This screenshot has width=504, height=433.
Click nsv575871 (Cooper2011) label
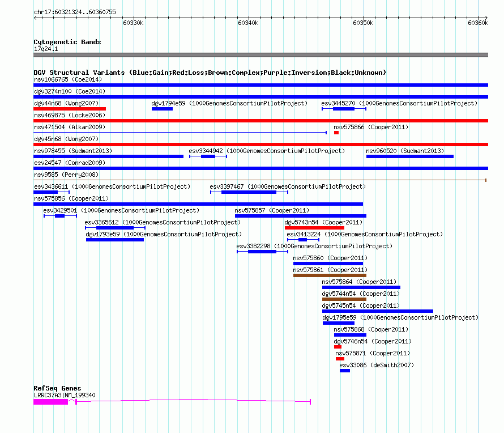(373, 353)
